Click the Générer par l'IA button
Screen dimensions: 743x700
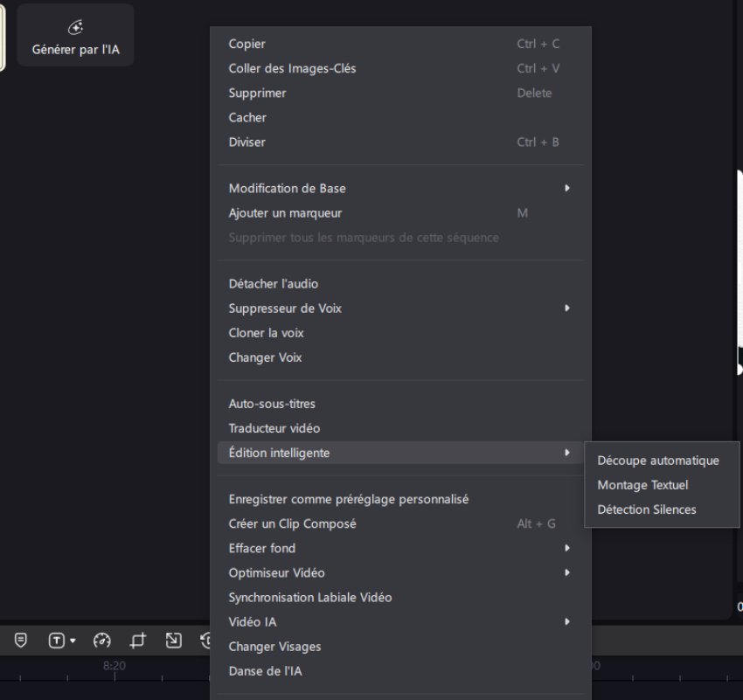point(75,35)
